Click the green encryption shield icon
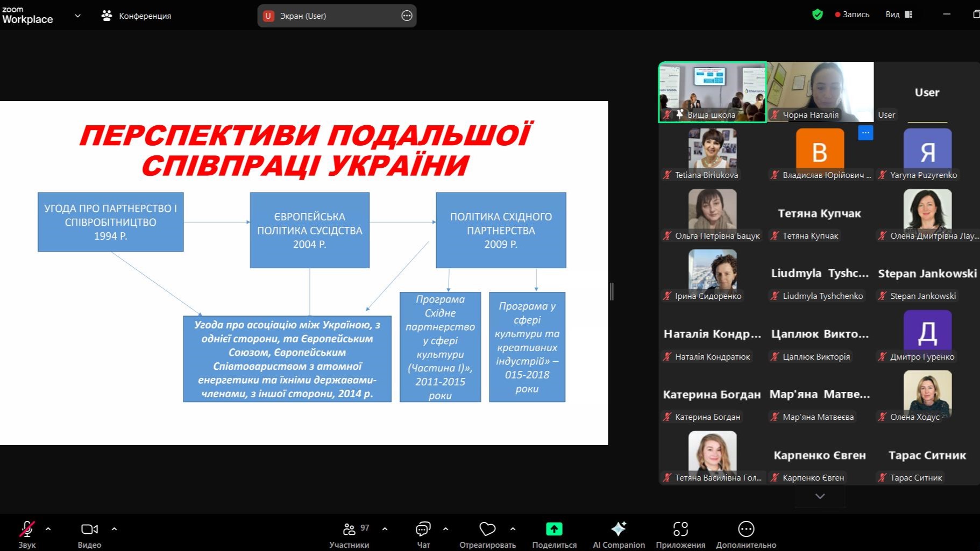Viewport: 980px width, 551px height. pyautogui.click(x=818, y=15)
